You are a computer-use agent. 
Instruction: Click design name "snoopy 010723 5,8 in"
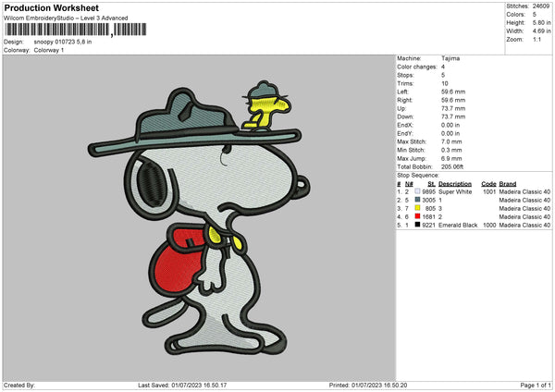tap(63, 42)
